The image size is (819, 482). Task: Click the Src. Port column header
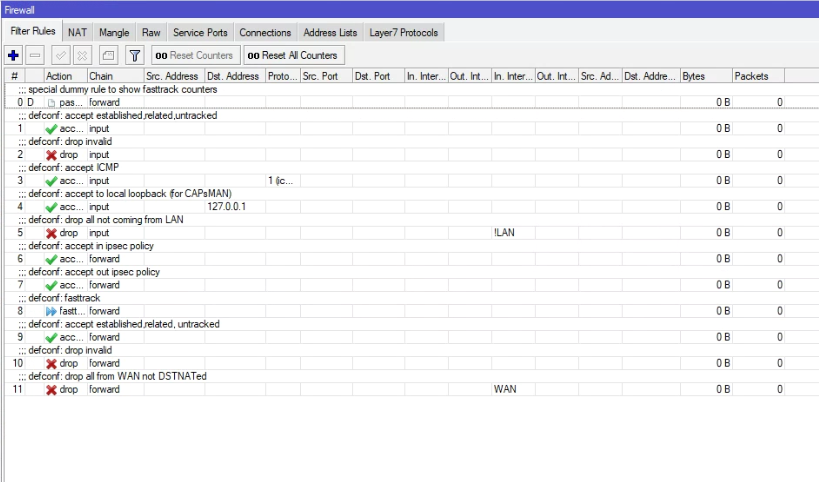(326, 76)
